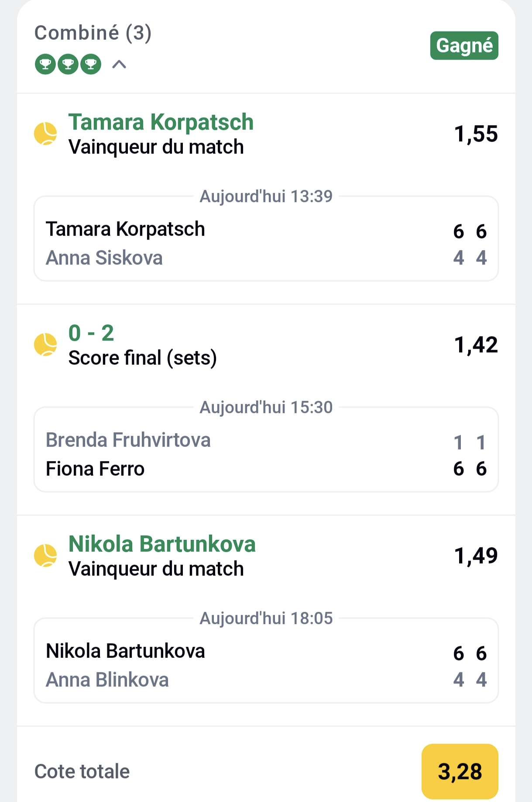
Task: Click the third trophy icon under Combiné
Action: pos(91,65)
